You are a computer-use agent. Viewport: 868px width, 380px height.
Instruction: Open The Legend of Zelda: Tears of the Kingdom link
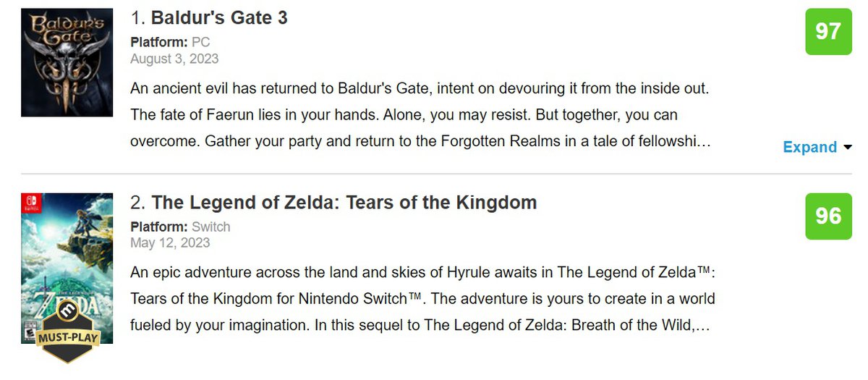pyautogui.click(x=344, y=203)
